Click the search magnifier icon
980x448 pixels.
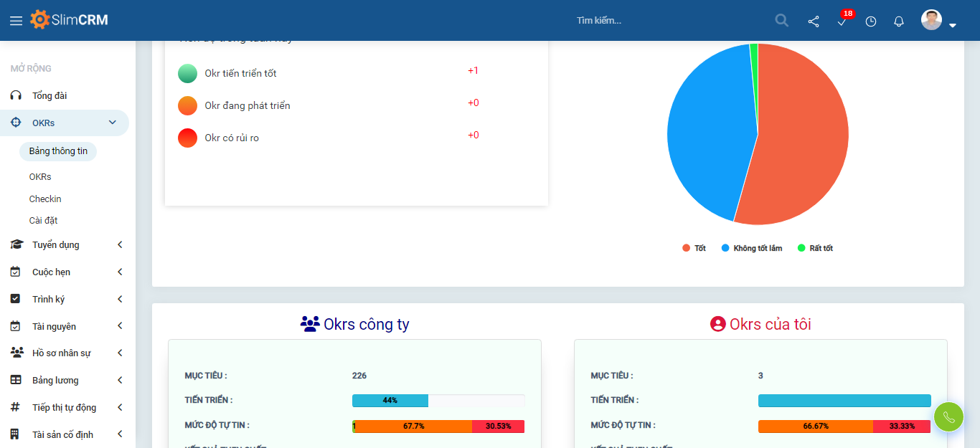pyautogui.click(x=782, y=21)
